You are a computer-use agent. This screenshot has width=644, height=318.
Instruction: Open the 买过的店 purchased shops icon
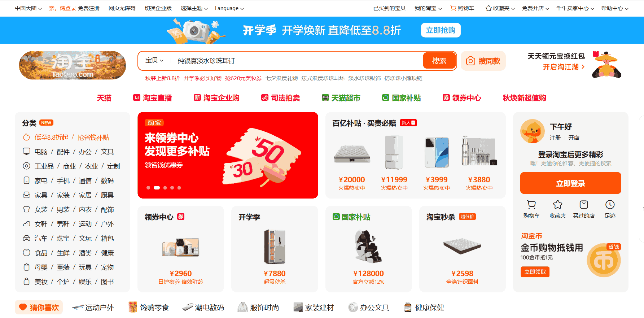click(584, 205)
